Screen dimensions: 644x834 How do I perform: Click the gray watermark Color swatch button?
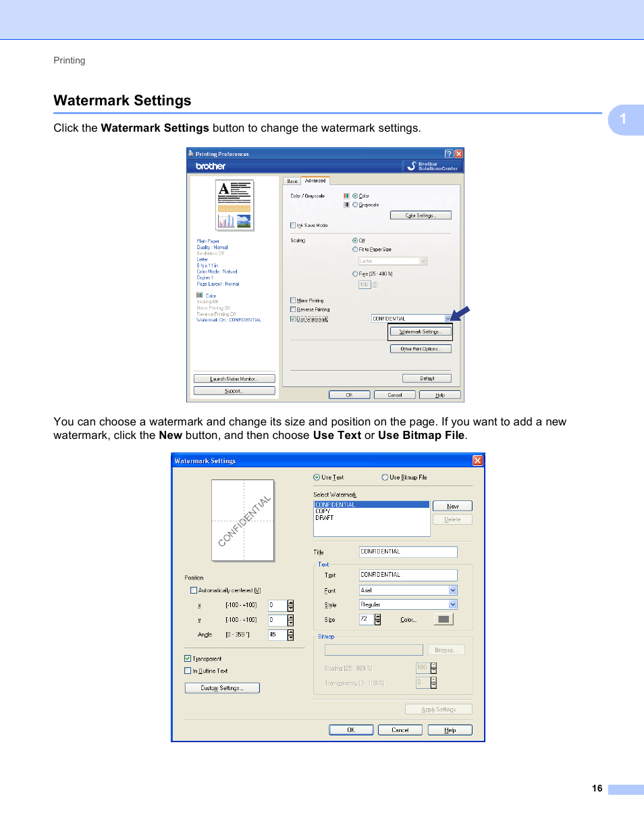[444, 619]
